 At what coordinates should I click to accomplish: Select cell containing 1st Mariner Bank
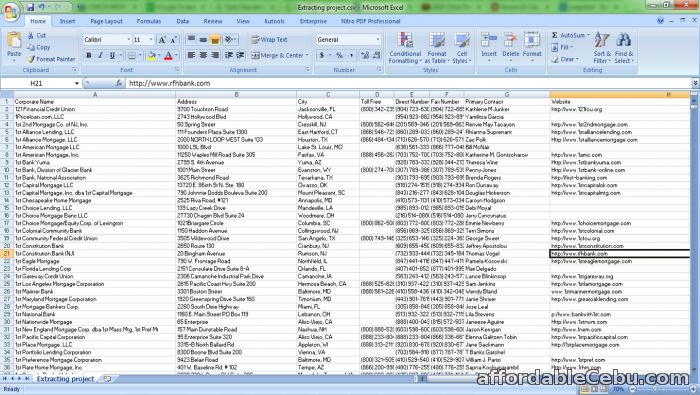pyautogui.click(x=95, y=291)
